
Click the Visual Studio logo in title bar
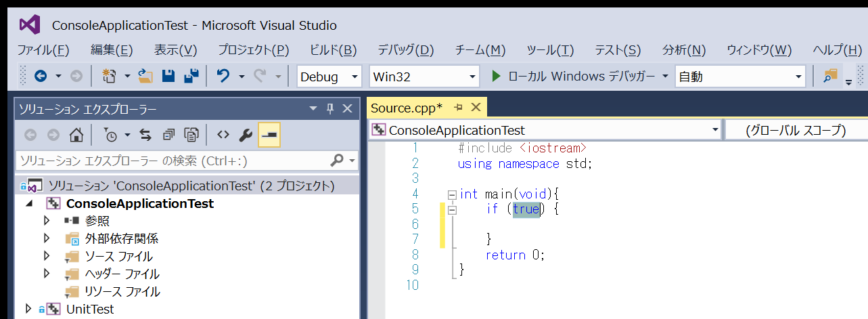tap(30, 26)
